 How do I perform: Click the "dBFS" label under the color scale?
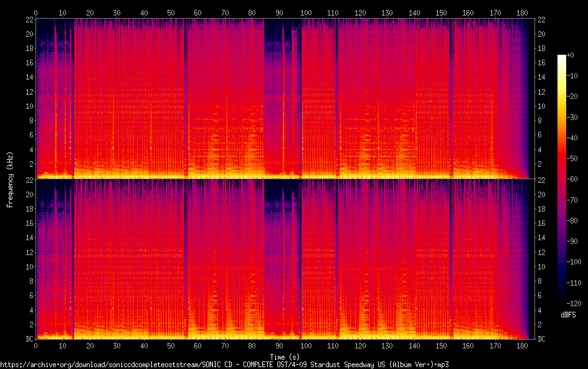click(x=567, y=315)
